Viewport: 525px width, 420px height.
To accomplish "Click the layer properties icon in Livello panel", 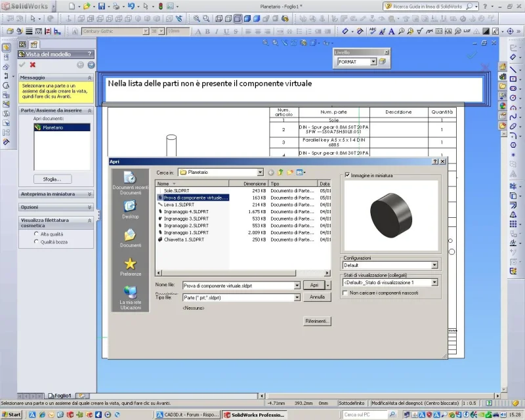I will pos(383,62).
